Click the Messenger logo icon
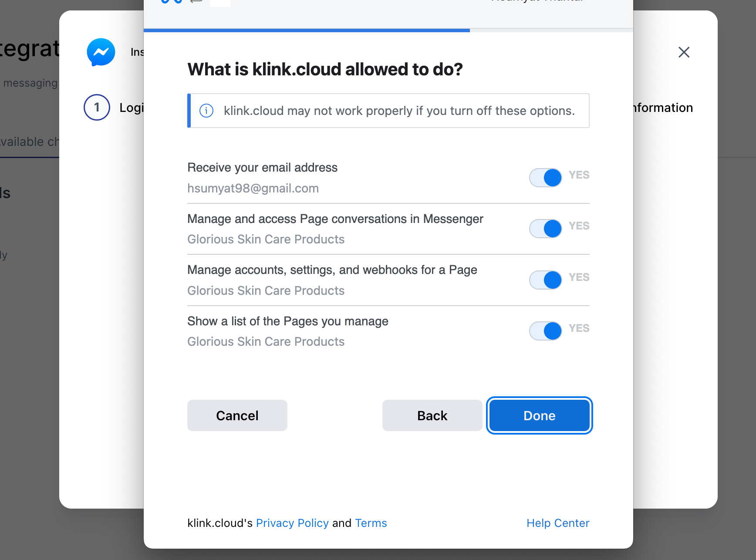The height and width of the screenshot is (560, 756). pos(101,52)
